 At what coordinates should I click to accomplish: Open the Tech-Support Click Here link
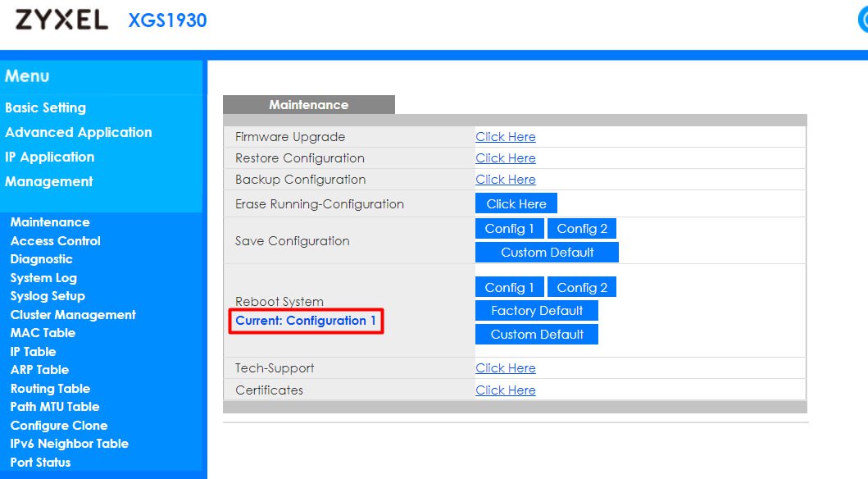point(505,368)
